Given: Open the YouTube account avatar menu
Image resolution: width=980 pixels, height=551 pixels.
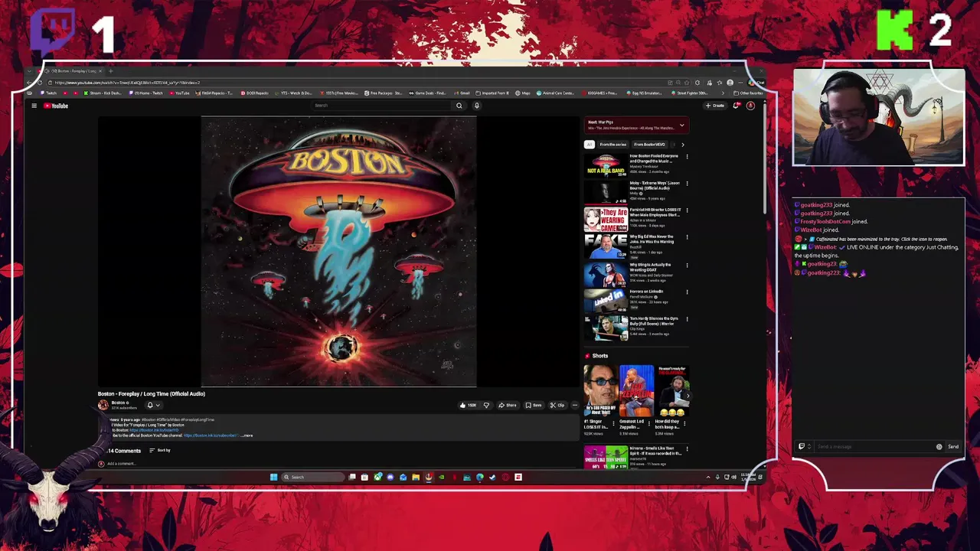Looking at the screenshot, I should click(750, 106).
